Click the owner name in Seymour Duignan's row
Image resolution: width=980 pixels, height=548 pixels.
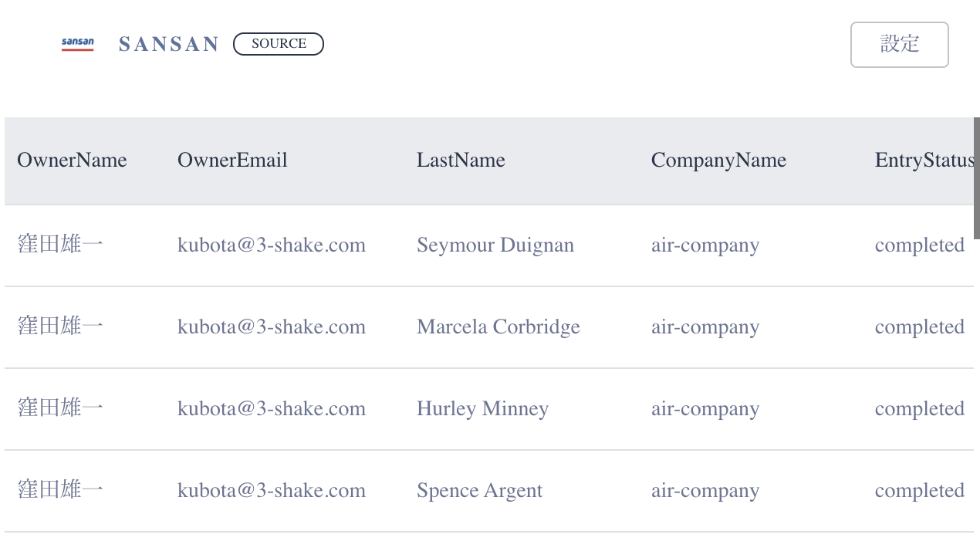pos(60,245)
